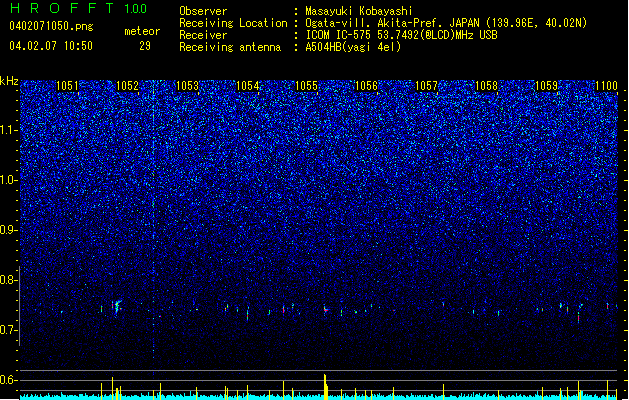The image size is (629, 400).
Task: Click the bright meteor echo near 1052
Action: (x=118, y=307)
